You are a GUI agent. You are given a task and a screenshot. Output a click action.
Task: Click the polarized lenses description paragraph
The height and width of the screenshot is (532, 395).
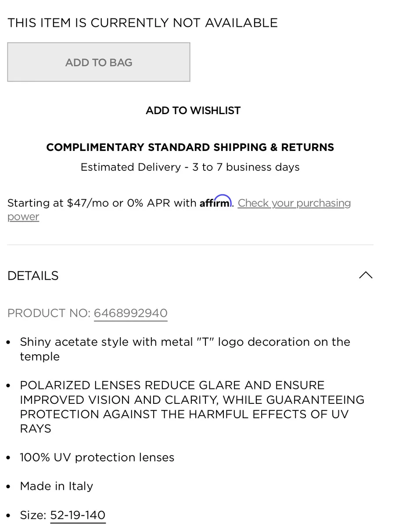tap(192, 407)
